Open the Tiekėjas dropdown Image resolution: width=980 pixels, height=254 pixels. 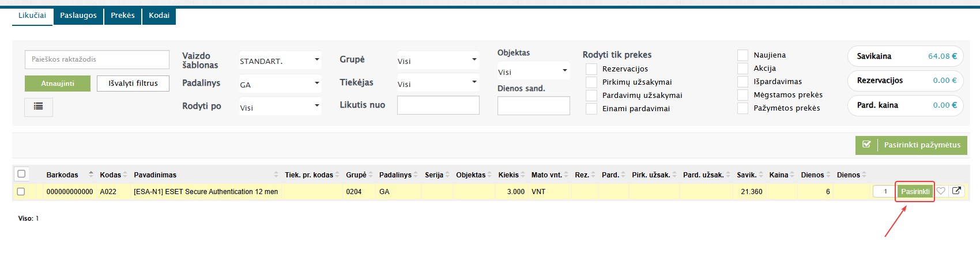[437, 84]
